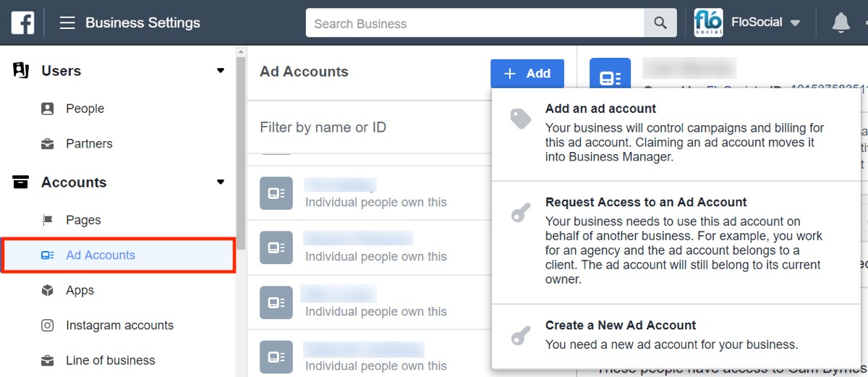Click the key icon beside Create a New Ad Account
This screenshot has width=868, height=377.
click(x=521, y=335)
